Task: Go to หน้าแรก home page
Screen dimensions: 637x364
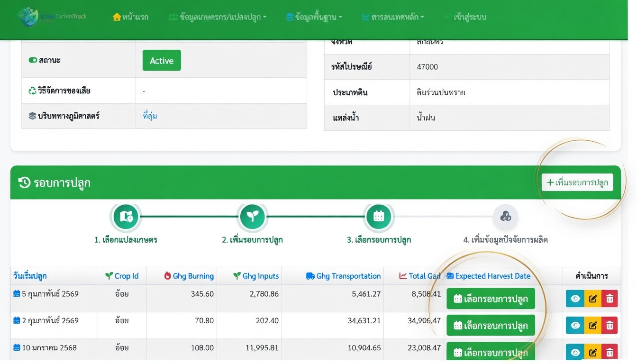Action: [x=130, y=17]
